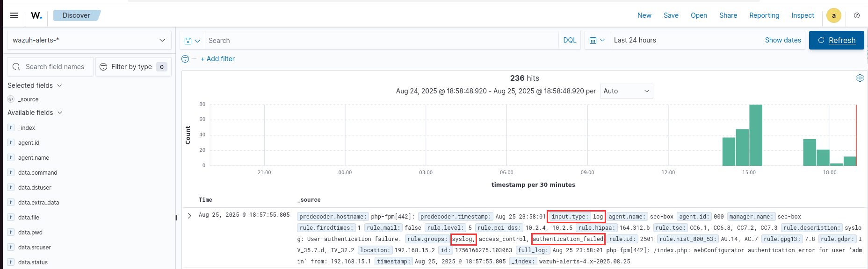Click the Search field names input
Screen dimensions: 868x269
55,67
